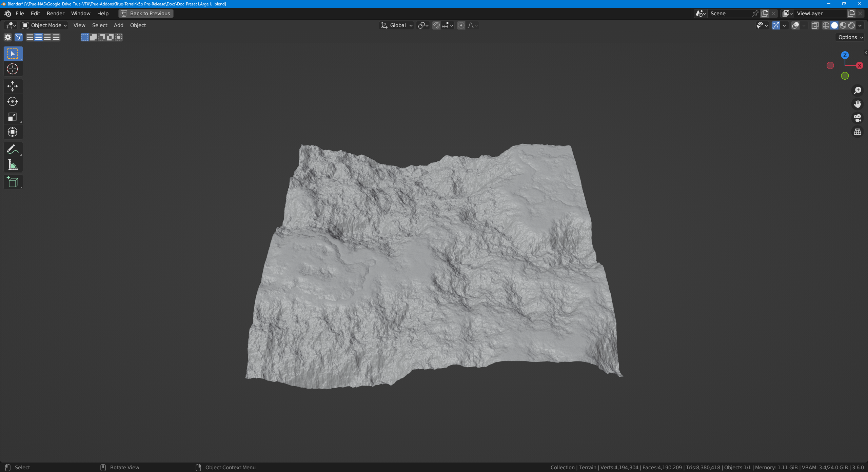Activate the 3D Cursor tool

(x=13, y=69)
